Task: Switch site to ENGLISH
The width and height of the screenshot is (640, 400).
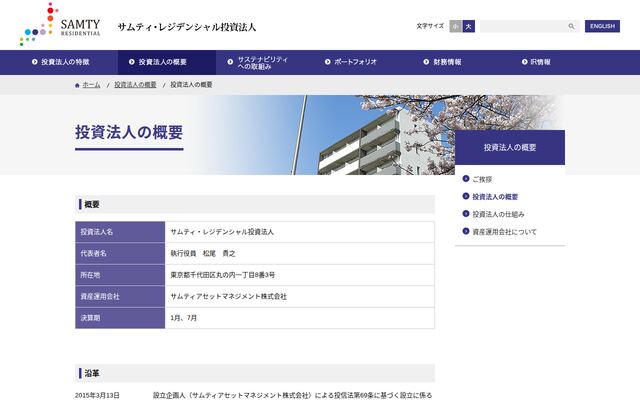Action: (x=602, y=26)
